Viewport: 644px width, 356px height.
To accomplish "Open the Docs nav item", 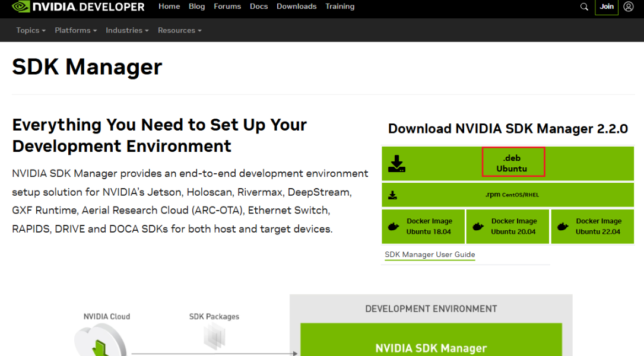I will click(x=259, y=7).
